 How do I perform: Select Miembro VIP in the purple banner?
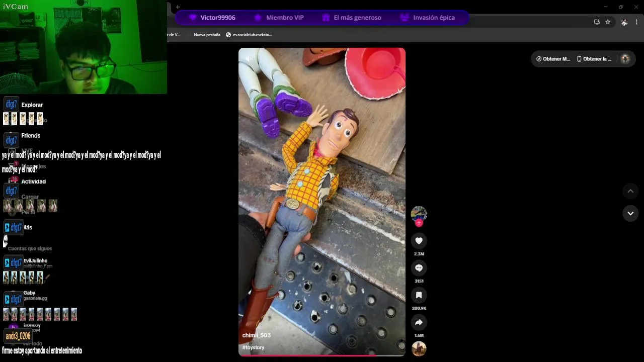pos(279,18)
